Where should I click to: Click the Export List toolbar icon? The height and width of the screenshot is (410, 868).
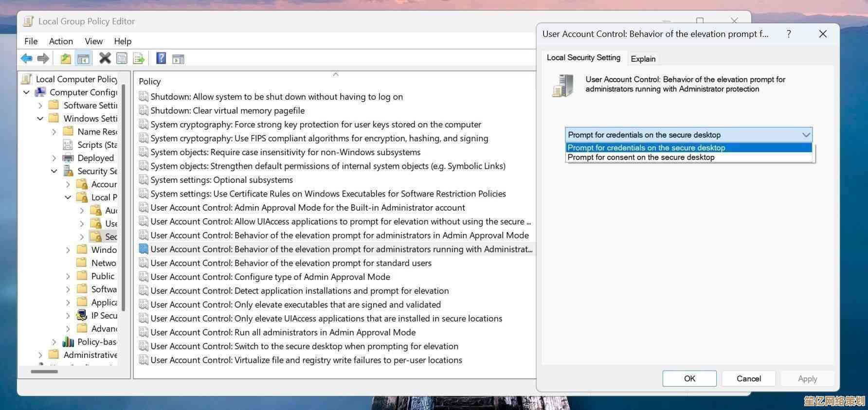(139, 59)
